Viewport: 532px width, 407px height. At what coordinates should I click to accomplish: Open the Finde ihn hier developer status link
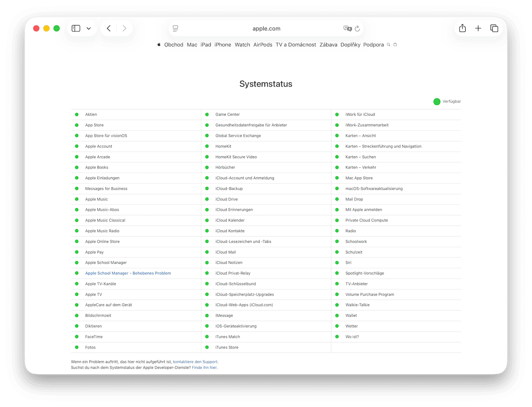[x=204, y=367]
